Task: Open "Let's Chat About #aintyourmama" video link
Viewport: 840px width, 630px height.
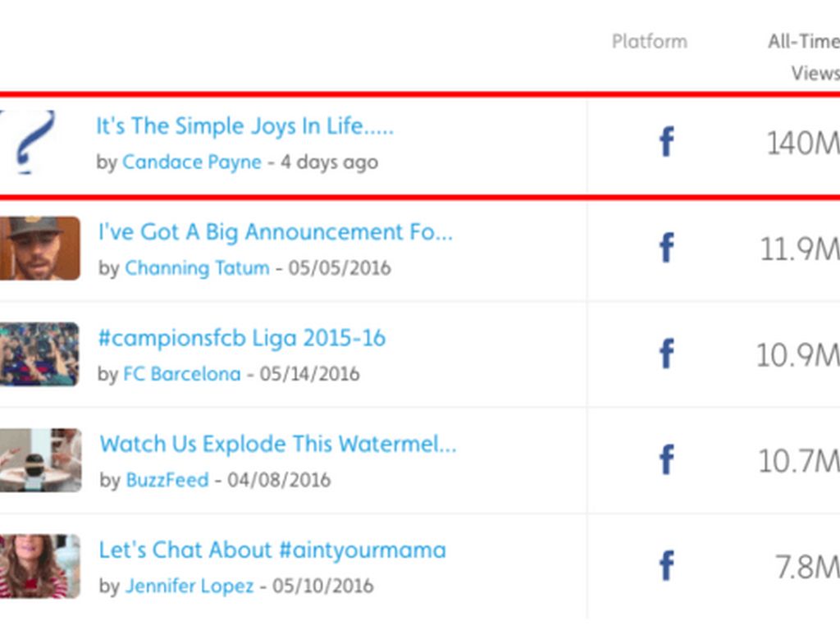Action: click(x=272, y=550)
